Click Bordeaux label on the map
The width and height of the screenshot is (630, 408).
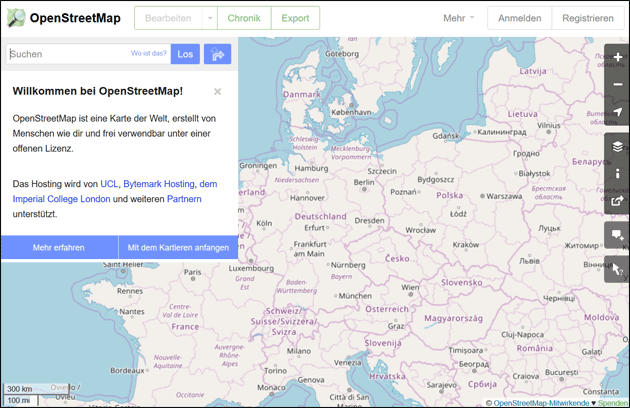tap(127, 370)
